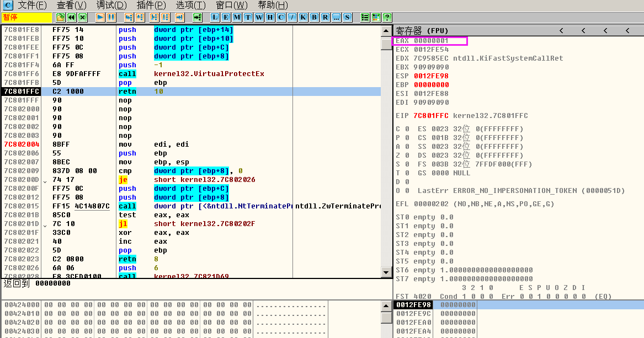Click the Open file toolbar icon
The image size is (644, 338).
[61, 17]
